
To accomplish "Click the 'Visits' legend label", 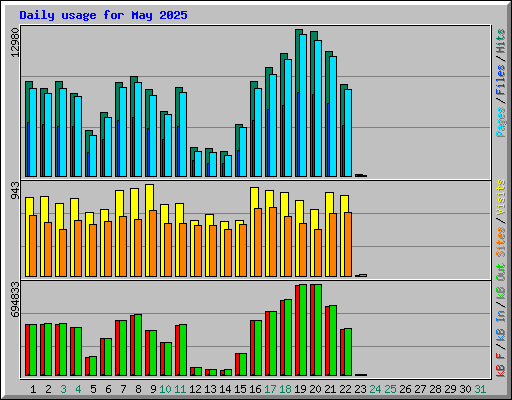I will (501, 197).
